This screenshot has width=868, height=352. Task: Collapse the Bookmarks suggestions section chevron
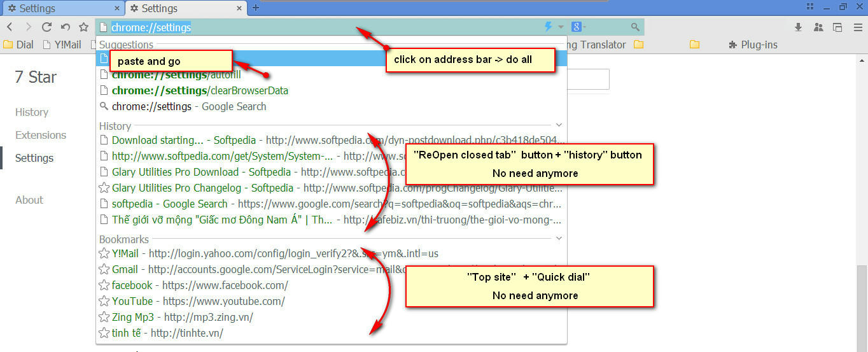point(559,239)
